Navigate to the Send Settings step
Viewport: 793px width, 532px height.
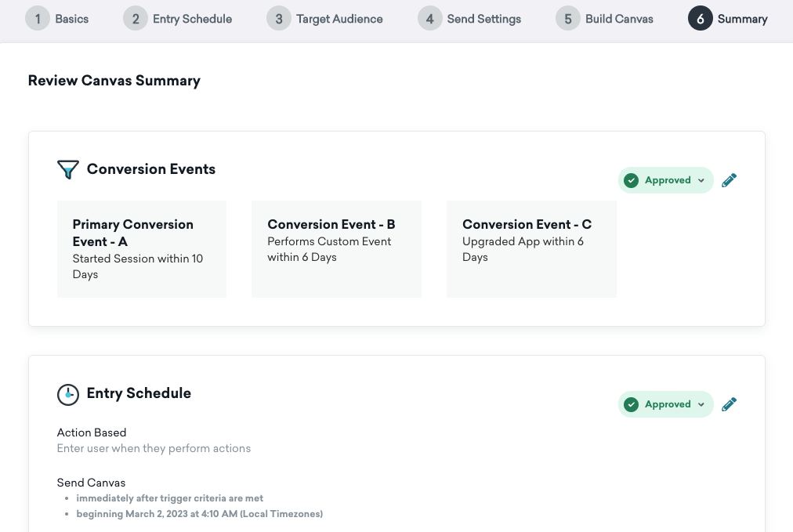[x=483, y=19]
